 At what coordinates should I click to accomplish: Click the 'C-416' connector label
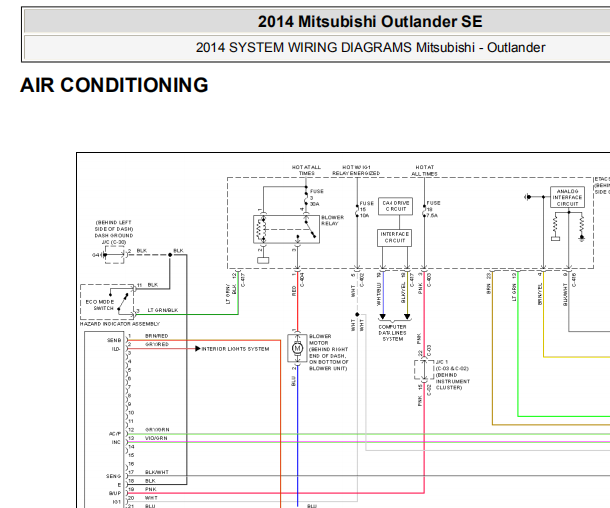(574, 280)
